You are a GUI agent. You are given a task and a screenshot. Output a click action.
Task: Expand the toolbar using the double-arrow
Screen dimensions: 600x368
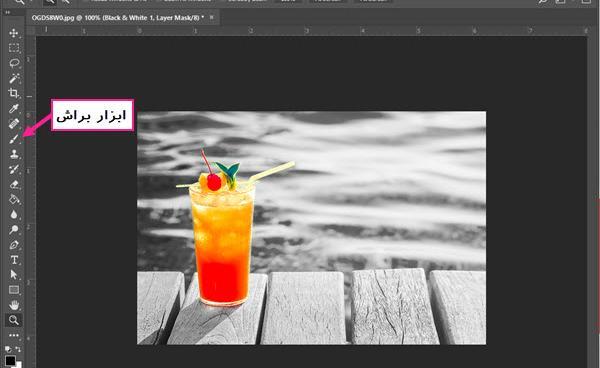[7, 12]
